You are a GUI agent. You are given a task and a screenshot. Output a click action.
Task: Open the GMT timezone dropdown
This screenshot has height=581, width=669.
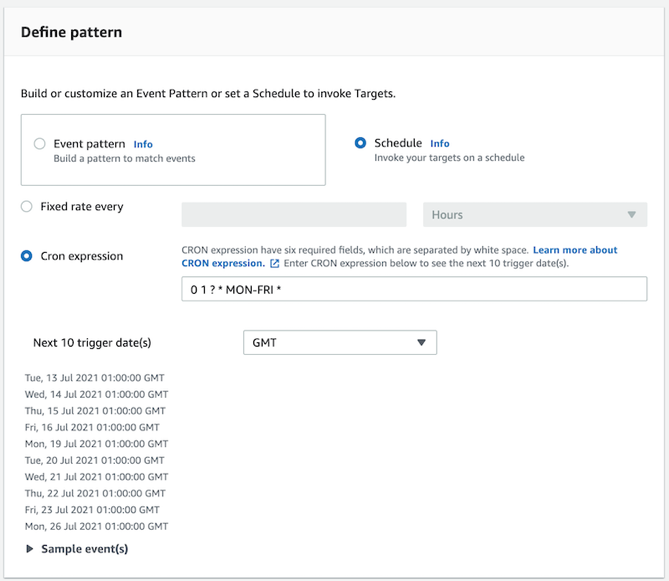pos(339,342)
